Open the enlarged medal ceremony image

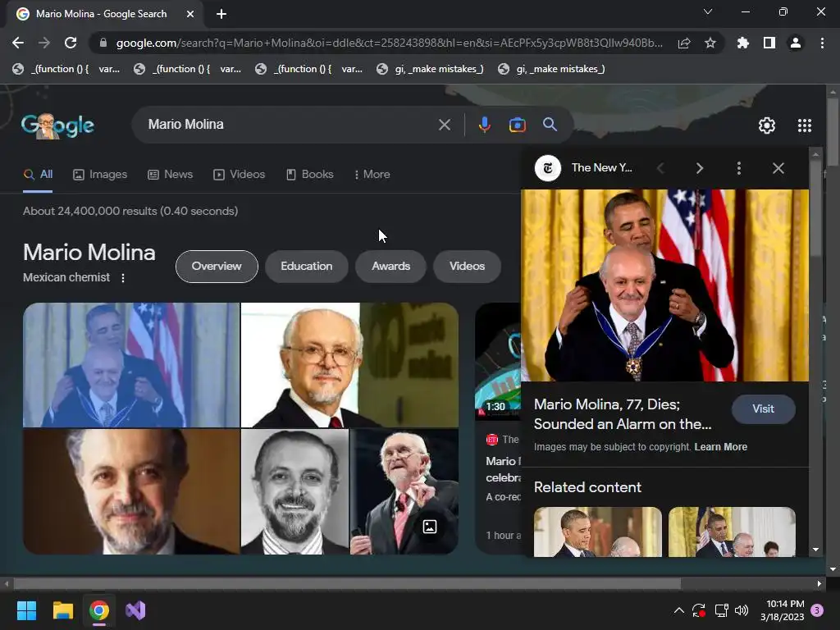point(664,285)
